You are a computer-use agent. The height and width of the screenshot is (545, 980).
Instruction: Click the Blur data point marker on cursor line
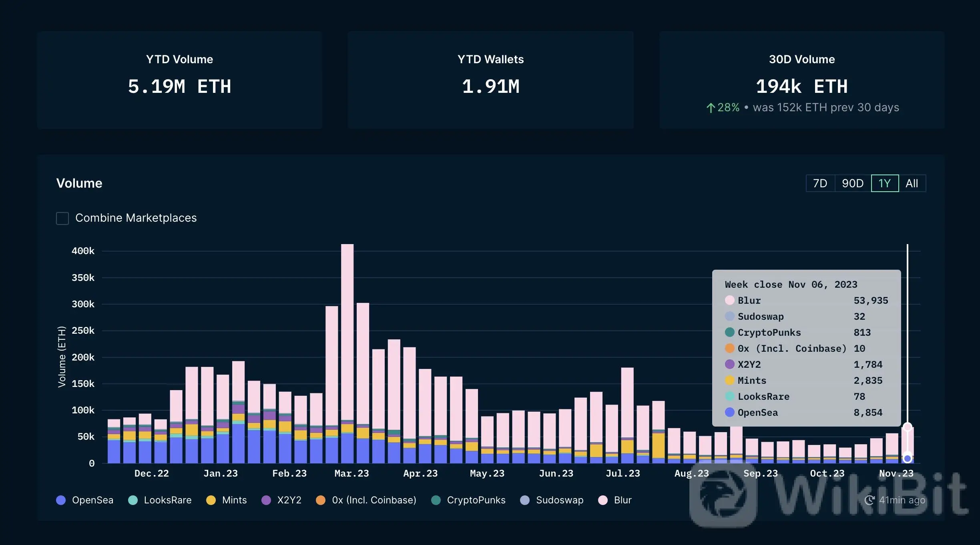click(x=908, y=427)
